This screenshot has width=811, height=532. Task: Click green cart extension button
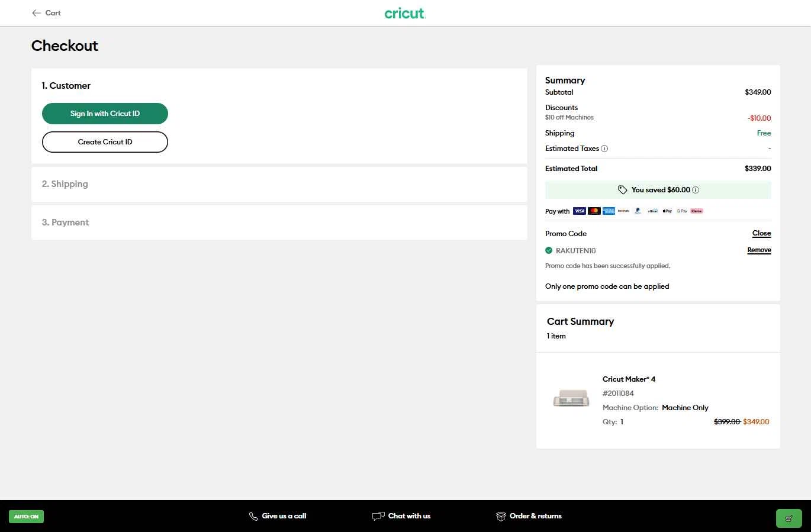point(789,518)
